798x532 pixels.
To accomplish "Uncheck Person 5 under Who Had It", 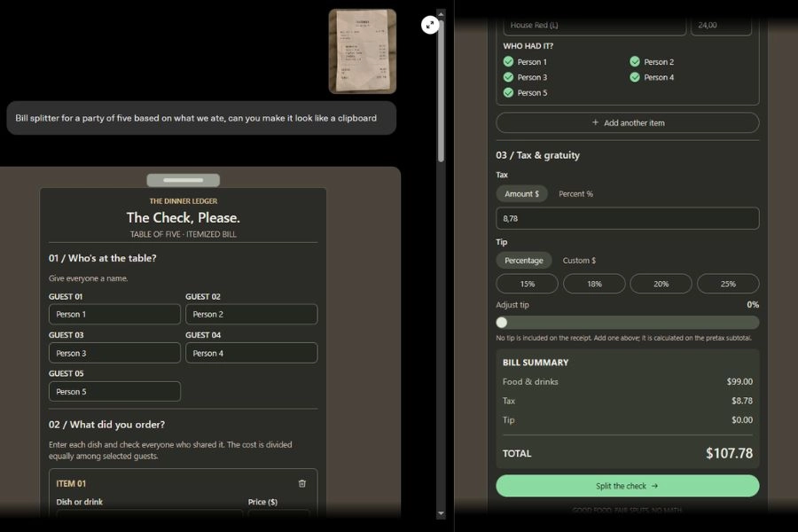I will pos(508,92).
